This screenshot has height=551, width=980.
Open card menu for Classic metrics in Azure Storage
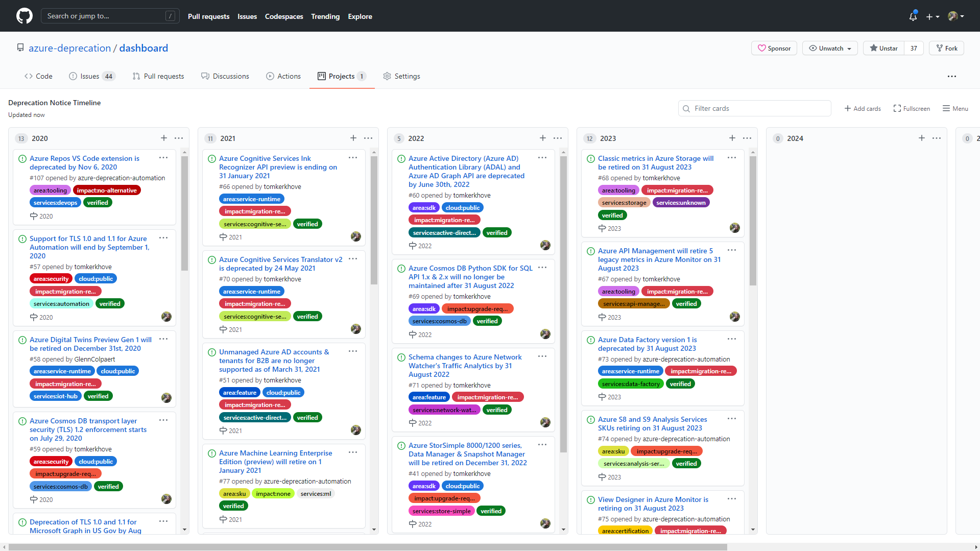click(x=732, y=158)
